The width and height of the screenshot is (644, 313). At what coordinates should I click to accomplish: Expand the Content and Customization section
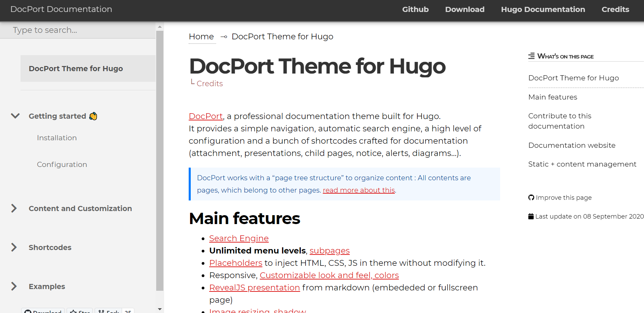coord(14,208)
